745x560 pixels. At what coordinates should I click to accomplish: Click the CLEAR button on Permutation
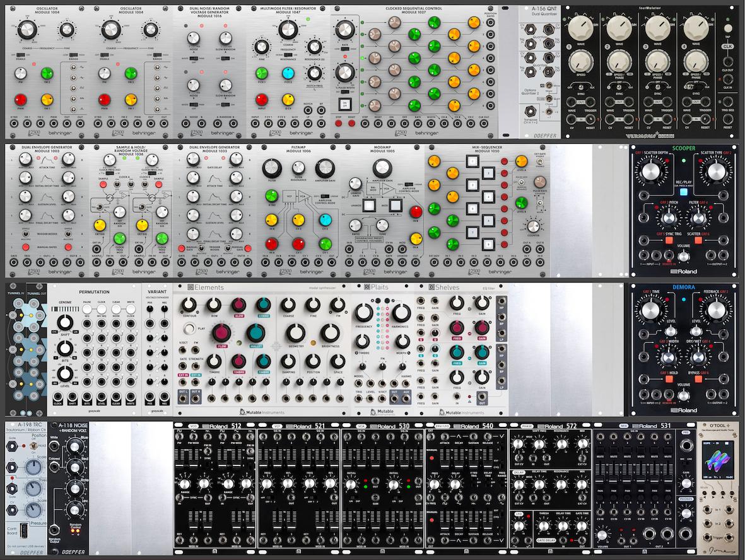(x=116, y=309)
